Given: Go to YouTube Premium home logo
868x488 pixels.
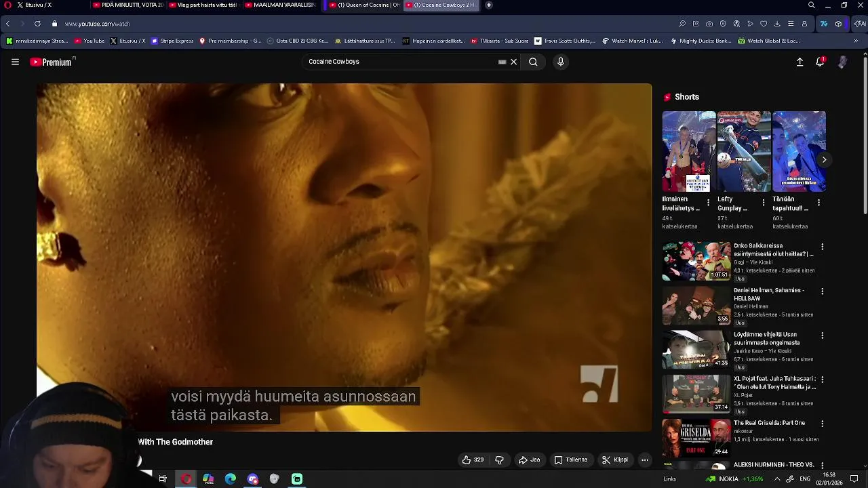Looking at the screenshot, I should 51,62.
